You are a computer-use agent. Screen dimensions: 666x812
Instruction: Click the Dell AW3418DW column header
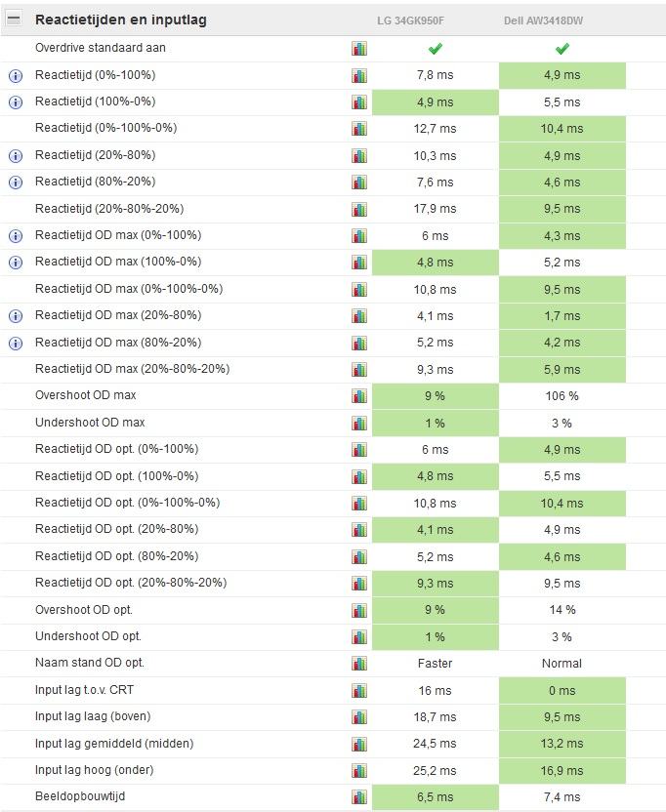coord(562,20)
